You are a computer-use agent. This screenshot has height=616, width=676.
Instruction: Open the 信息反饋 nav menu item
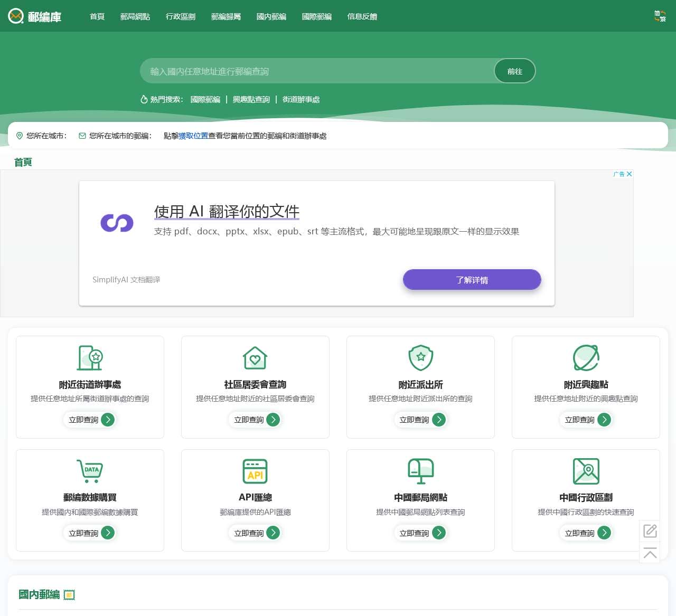pyautogui.click(x=362, y=16)
